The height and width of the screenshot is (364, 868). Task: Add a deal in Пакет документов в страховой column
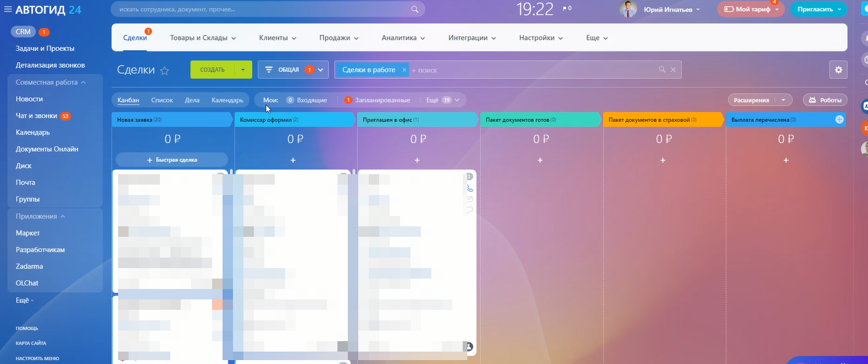[x=662, y=160]
